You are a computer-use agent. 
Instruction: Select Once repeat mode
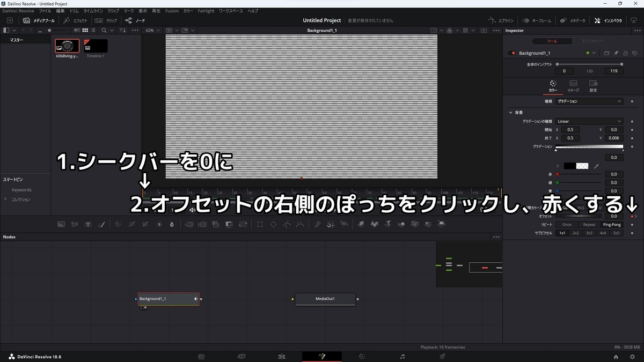(567, 225)
